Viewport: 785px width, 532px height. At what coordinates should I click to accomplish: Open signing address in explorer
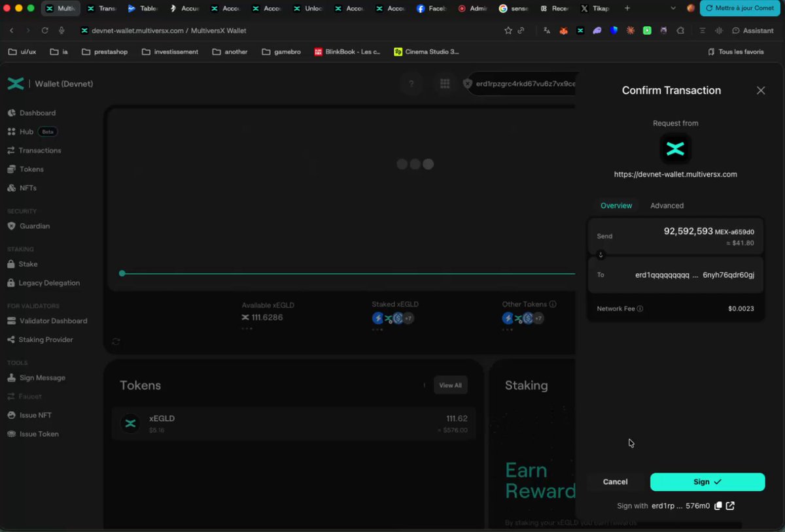tap(730, 506)
